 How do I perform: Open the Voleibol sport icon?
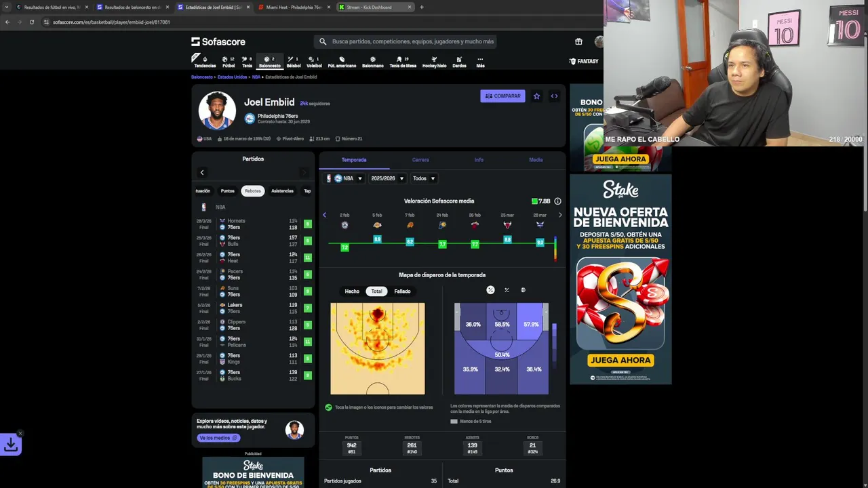click(x=314, y=61)
